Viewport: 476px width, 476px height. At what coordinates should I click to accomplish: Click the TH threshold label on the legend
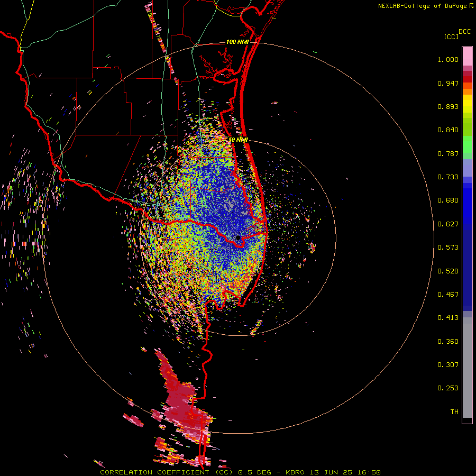454,412
